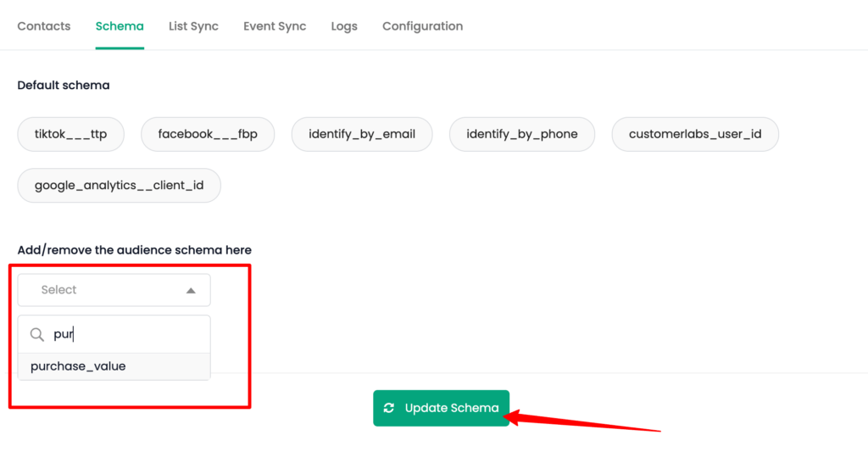The width and height of the screenshot is (868, 452).
Task: Click the Default schema heading
Action: click(64, 86)
